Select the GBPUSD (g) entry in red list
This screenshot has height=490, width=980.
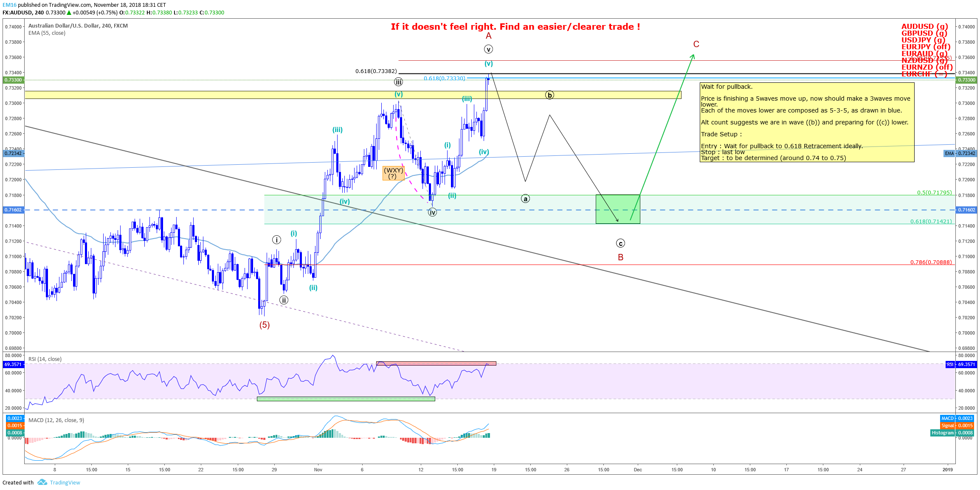[x=924, y=33]
